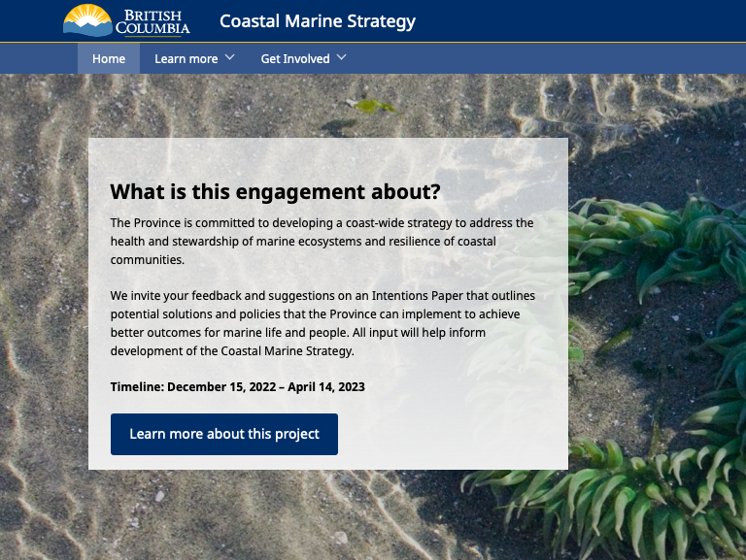The width and height of the screenshot is (746, 560).
Task: Open the Get Involved menu label
Action: 295,58
